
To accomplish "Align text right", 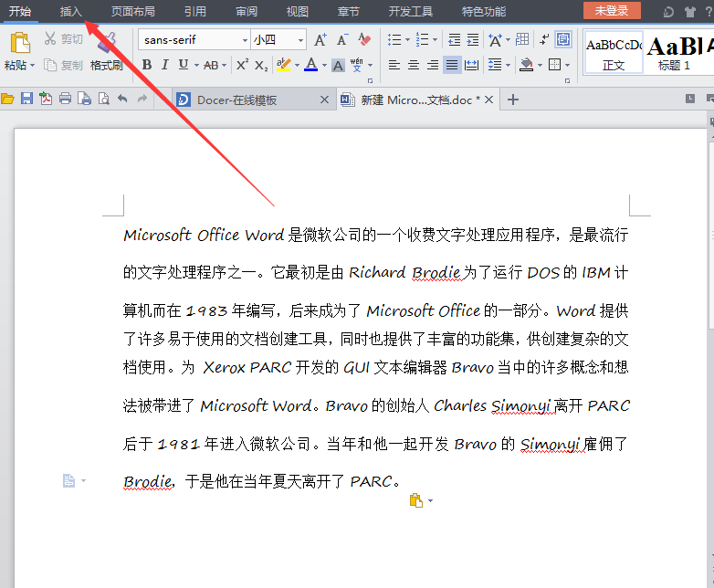I will [x=433, y=65].
